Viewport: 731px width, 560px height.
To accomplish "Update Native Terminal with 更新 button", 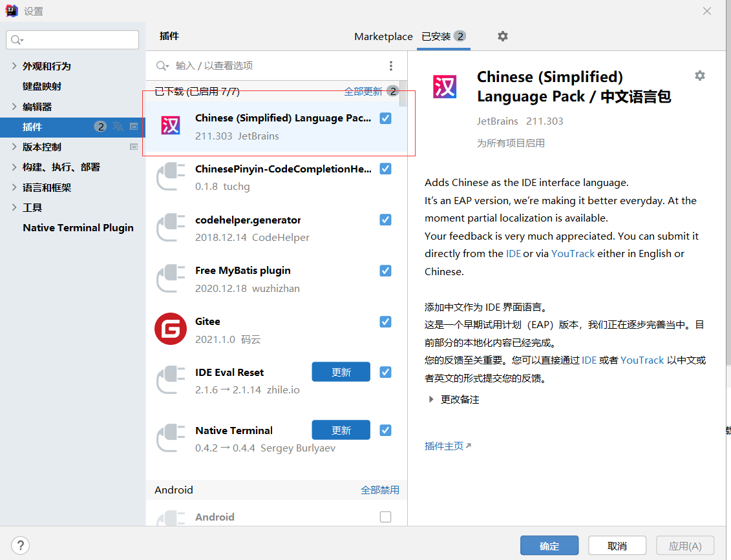I will click(341, 430).
